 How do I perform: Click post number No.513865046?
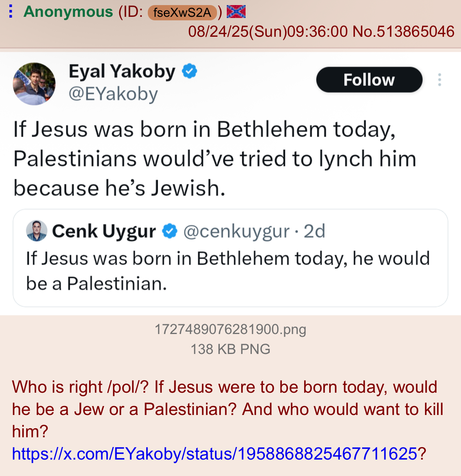404,31
